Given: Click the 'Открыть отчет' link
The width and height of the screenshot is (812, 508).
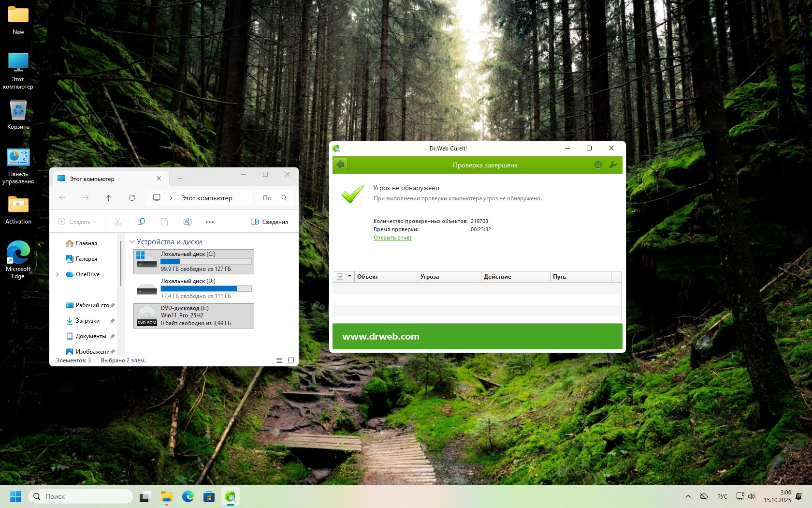Looking at the screenshot, I should 392,238.
